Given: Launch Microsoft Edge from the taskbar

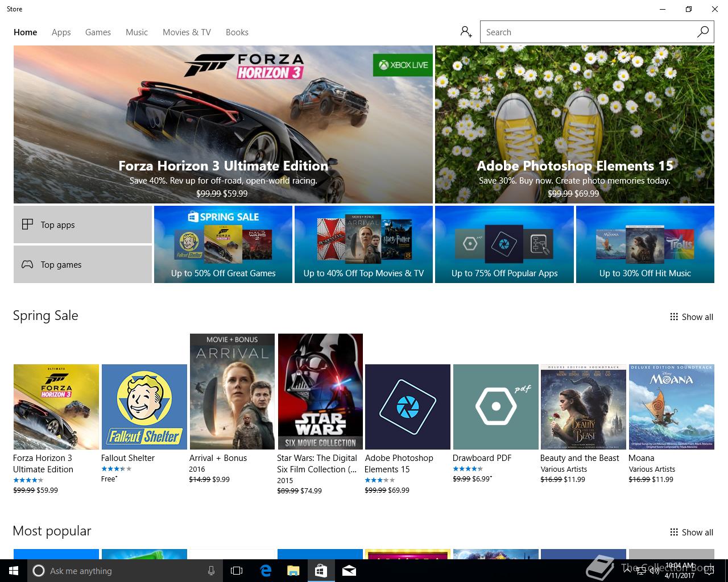Looking at the screenshot, I should [x=266, y=571].
